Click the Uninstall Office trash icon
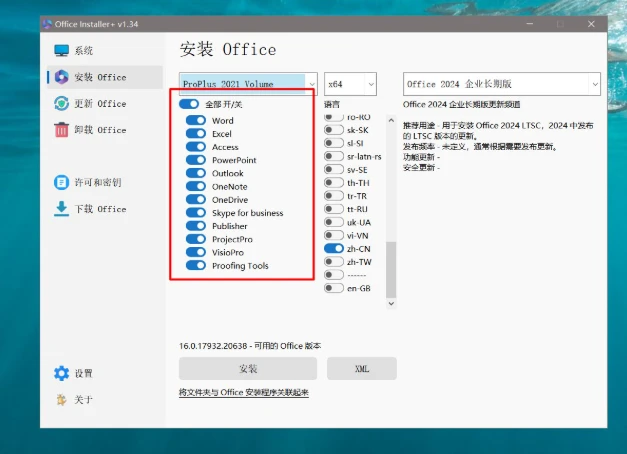Image resolution: width=627 pixels, height=454 pixels. pyautogui.click(x=61, y=130)
